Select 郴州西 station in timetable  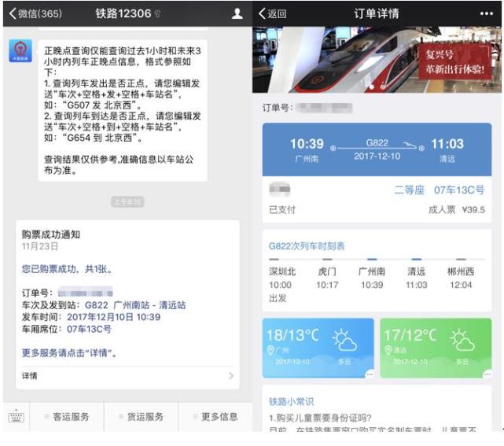[461, 278]
